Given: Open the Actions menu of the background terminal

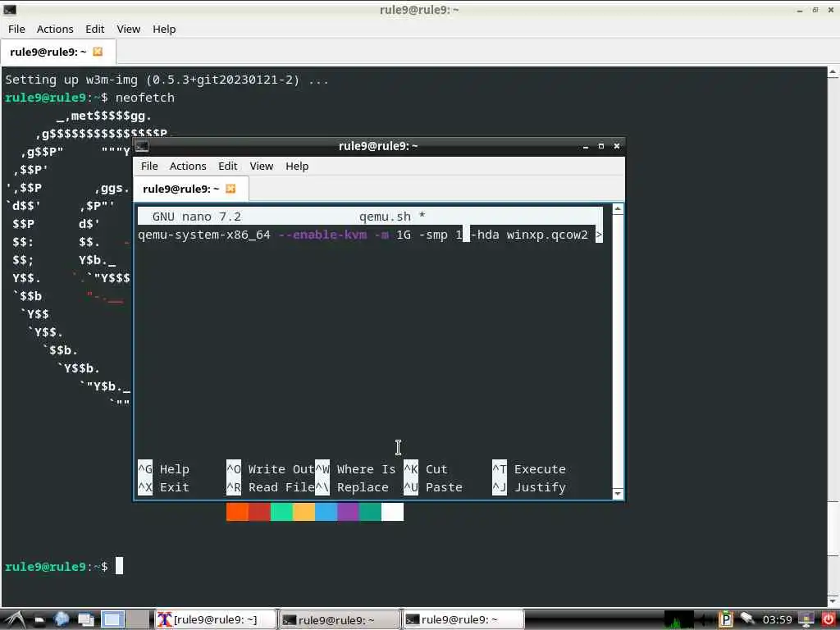Looking at the screenshot, I should pos(55,29).
